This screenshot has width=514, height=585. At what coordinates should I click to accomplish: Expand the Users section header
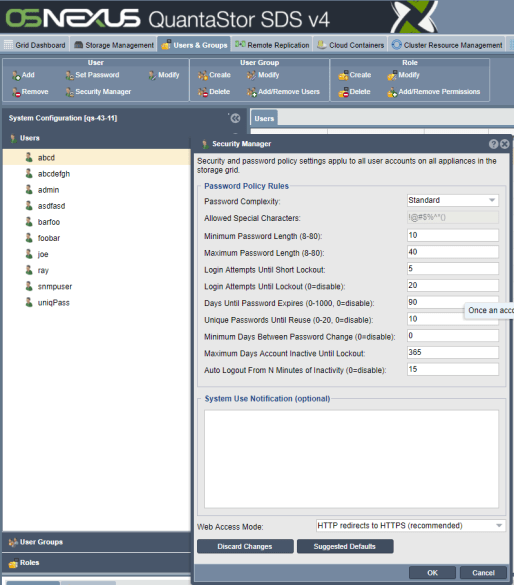[97, 138]
